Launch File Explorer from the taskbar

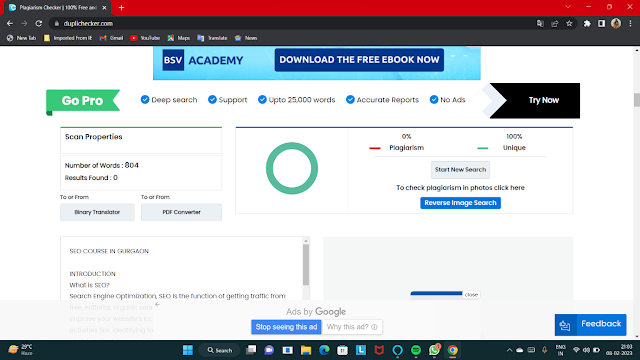click(x=306, y=350)
